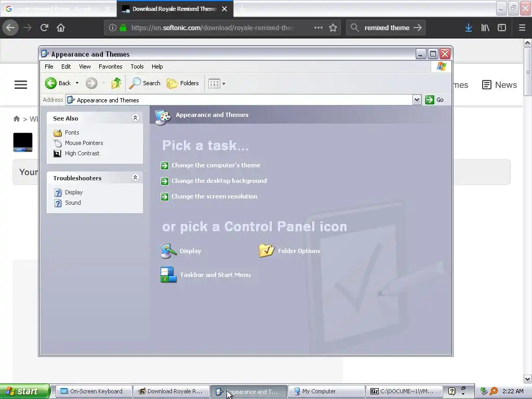Open the File menu
532x399 pixels.
(x=49, y=66)
